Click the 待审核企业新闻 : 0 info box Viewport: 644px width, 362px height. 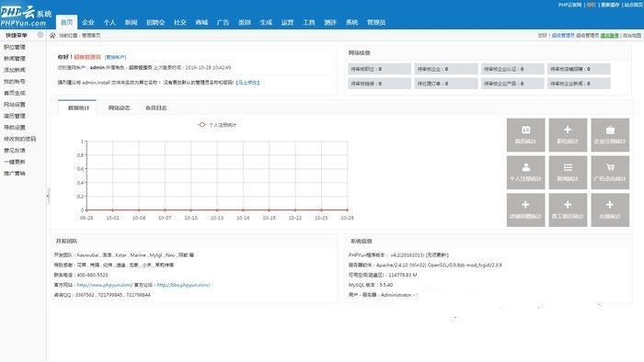(579, 84)
